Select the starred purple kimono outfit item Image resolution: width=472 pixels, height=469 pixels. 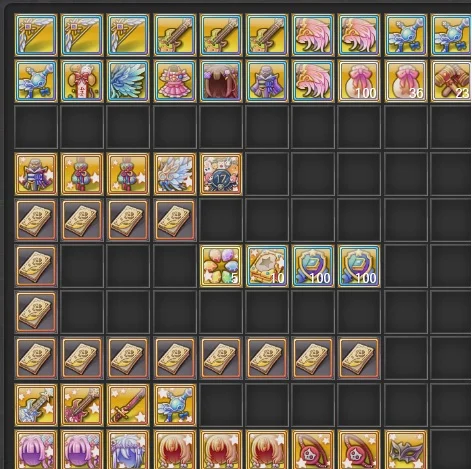point(36,174)
